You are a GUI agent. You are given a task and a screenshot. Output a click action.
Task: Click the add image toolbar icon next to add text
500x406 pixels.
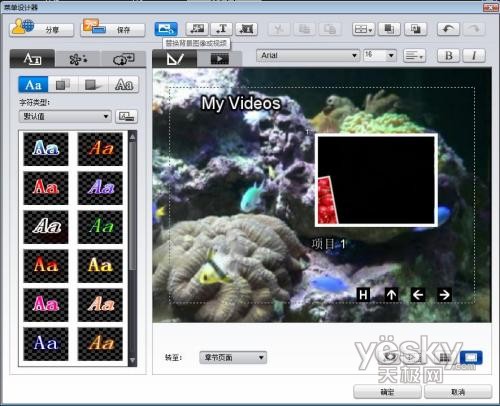[x=247, y=29]
